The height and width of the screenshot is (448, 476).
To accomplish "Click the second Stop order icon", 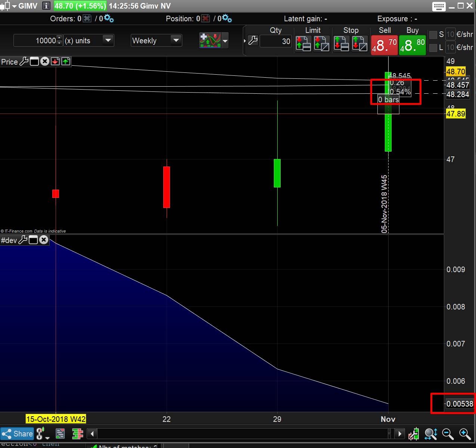I will (x=360, y=43).
